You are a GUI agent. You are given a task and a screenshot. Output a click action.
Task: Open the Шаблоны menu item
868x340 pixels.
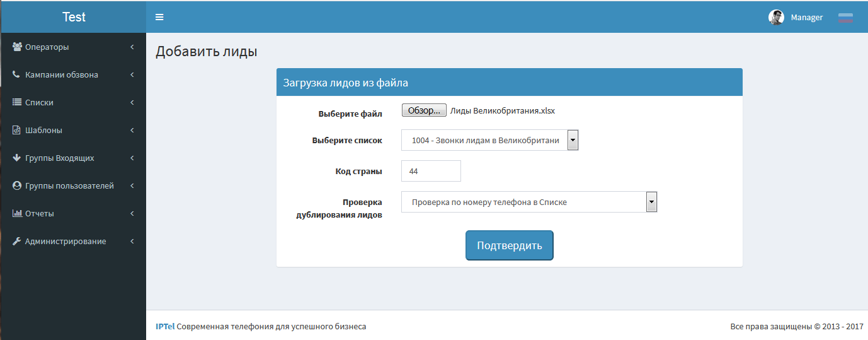[x=73, y=130]
